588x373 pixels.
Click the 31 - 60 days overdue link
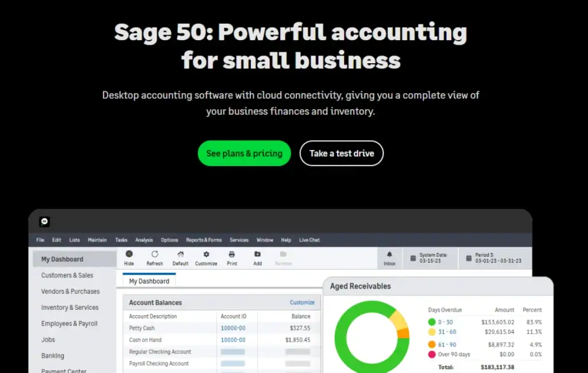(x=447, y=332)
